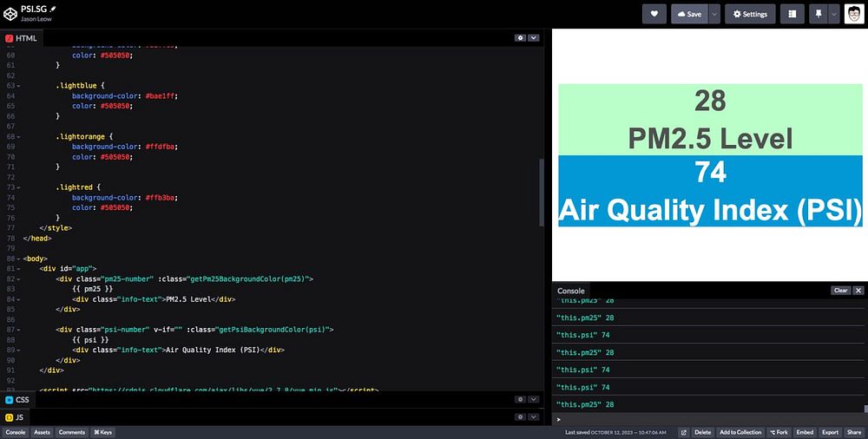
Task: Open the Embed option
Action: [805, 432]
